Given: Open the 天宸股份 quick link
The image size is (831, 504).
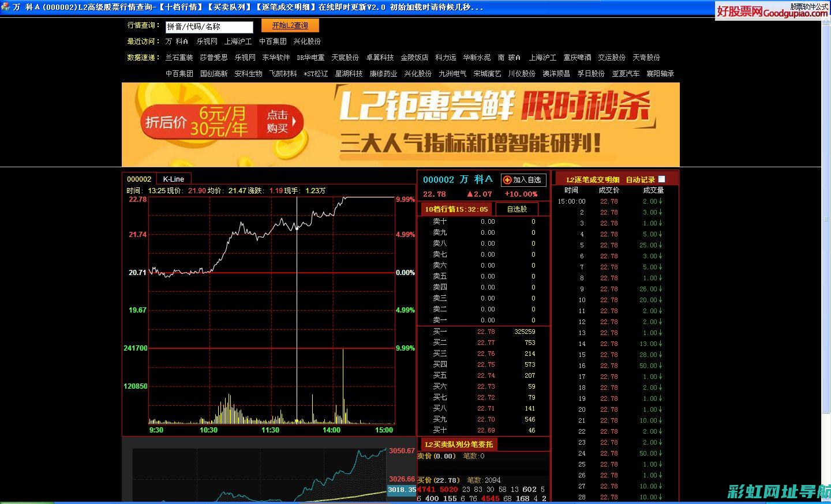Looking at the screenshot, I should [x=345, y=58].
